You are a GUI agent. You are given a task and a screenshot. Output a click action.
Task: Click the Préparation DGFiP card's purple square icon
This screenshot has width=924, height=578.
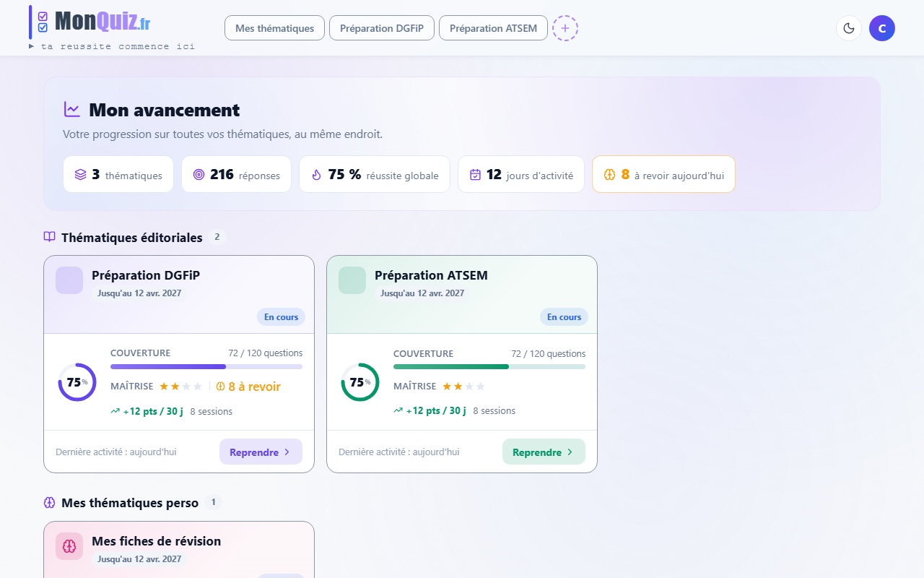pos(69,280)
